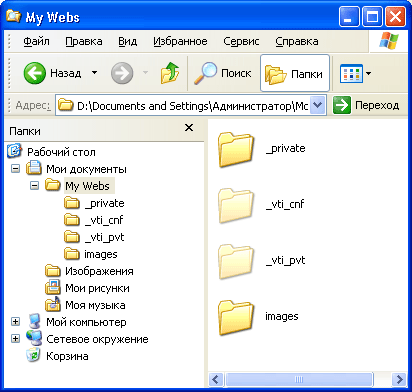Select Мой компьютер in folder tree
Image resolution: width=412 pixels, height=392 pixels.
click(x=86, y=322)
